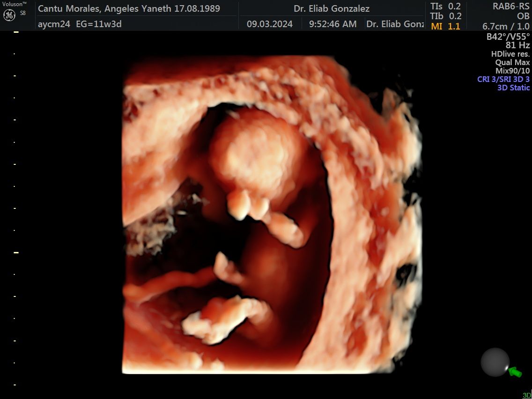Click the OB application preset label
Viewport: 532px width, 399px height.
[523, 16]
